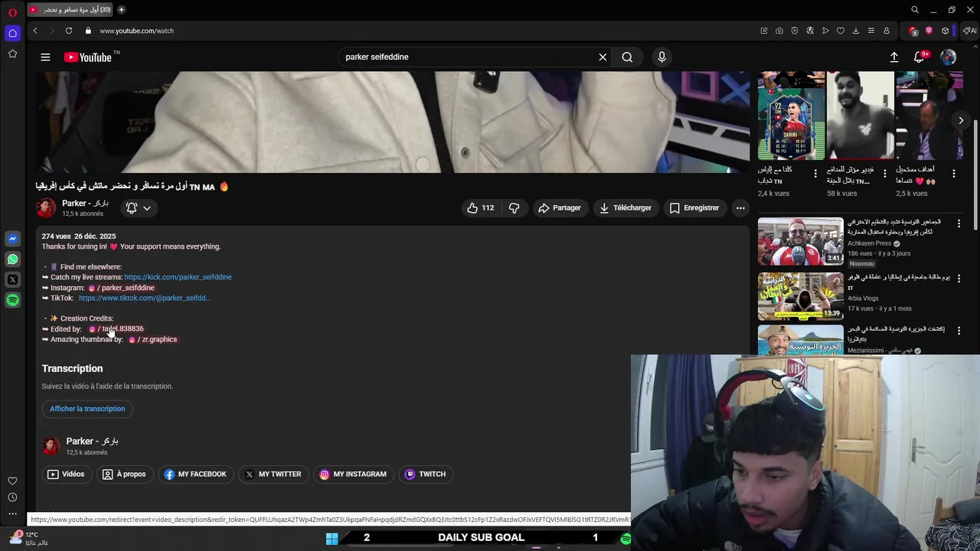
Task: Open Opera sidebar home icon
Action: click(x=12, y=33)
